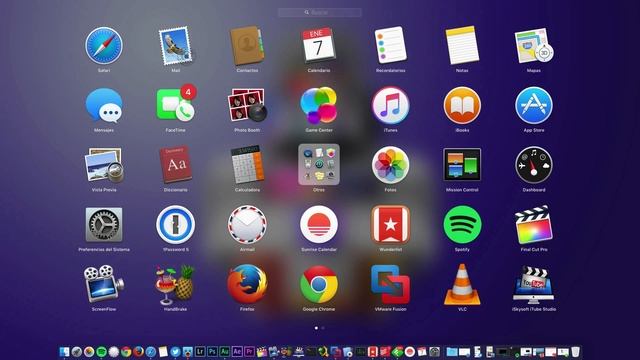Launch Vista Previa
640x360 pixels.
pos(104,165)
